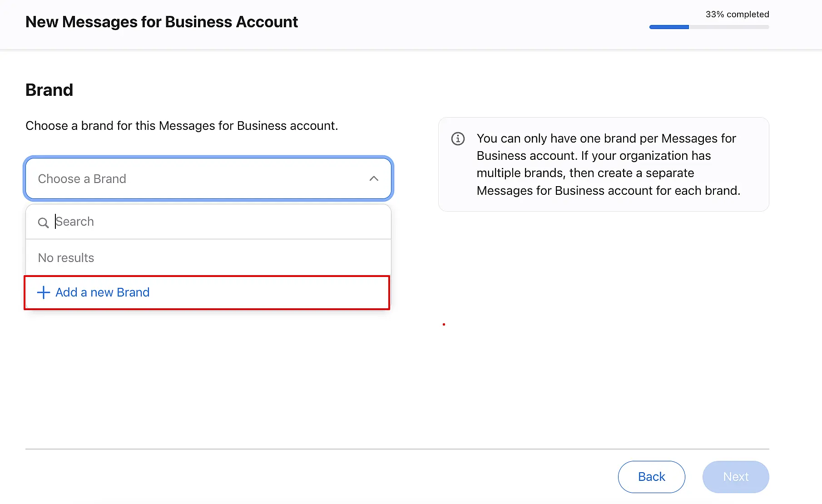
Task: Click the New Messages for Business Account title
Action: pos(162,22)
